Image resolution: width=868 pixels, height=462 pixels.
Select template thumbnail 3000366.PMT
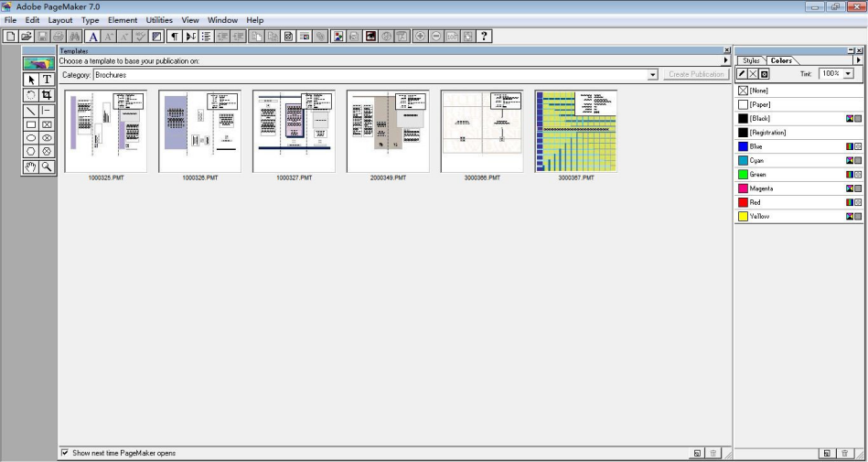tap(482, 132)
